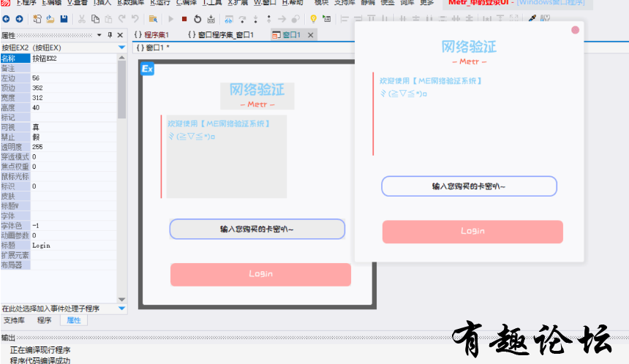Select the eyedropper color picker tool
Image resolution: width=629 pixels, height=364 pixels.
pos(532,19)
